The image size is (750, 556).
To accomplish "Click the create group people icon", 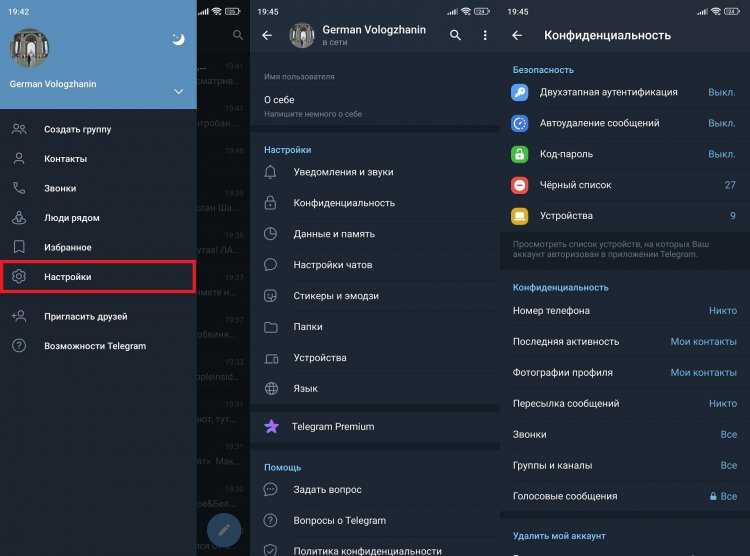I will (19, 129).
